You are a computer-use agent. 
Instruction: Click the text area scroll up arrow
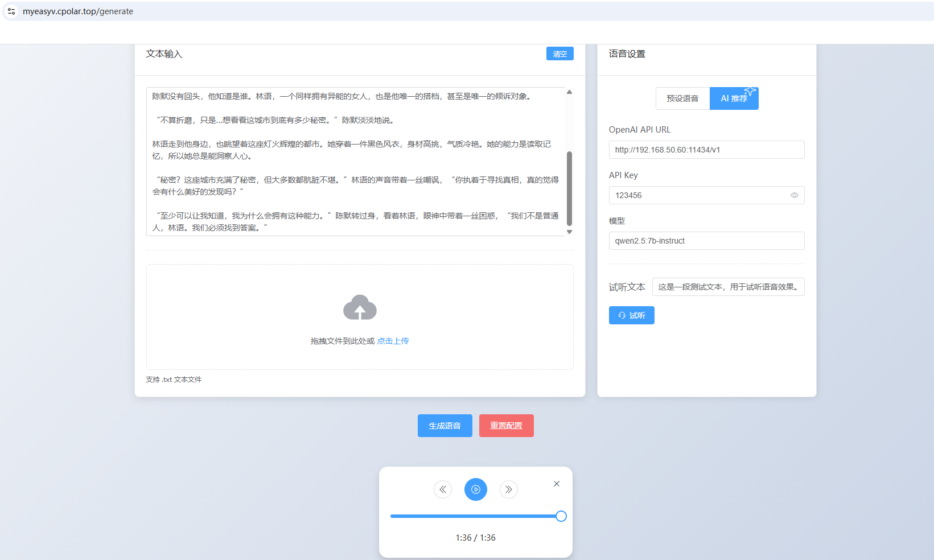(569, 92)
